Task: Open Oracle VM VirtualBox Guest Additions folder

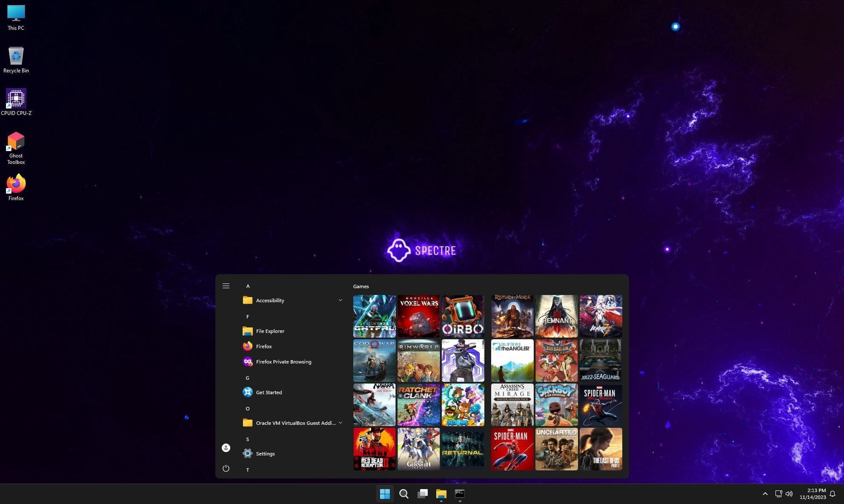Action: point(293,423)
